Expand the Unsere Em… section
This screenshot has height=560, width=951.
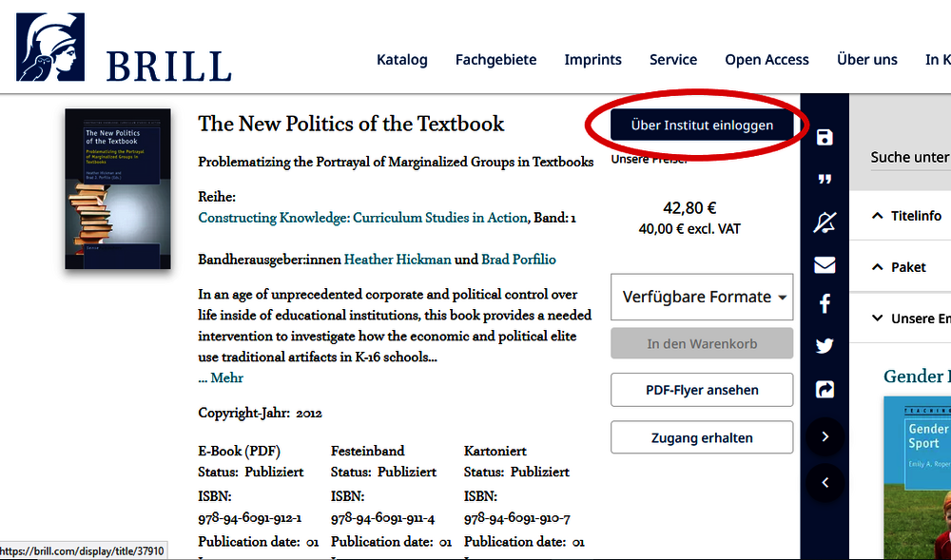(x=910, y=319)
